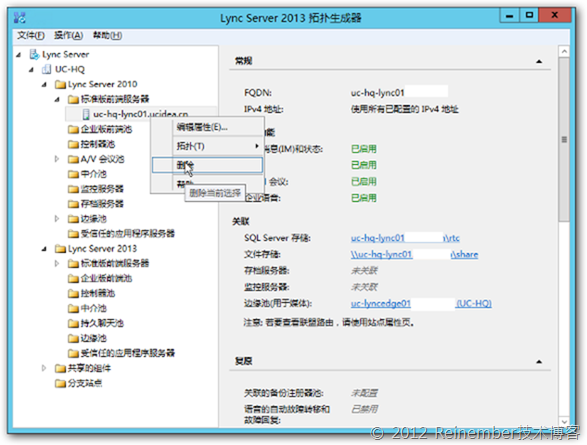Open the 文件(F) menu

pyautogui.click(x=31, y=36)
